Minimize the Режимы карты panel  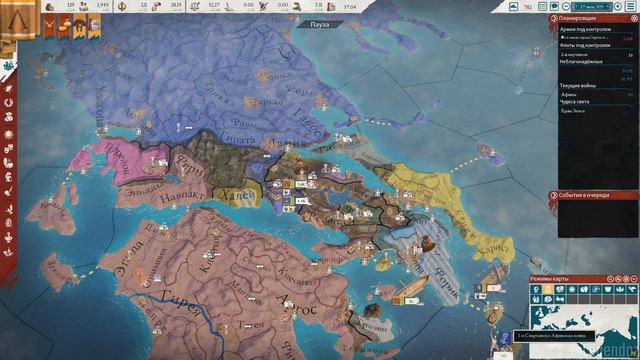click(634, 279)
